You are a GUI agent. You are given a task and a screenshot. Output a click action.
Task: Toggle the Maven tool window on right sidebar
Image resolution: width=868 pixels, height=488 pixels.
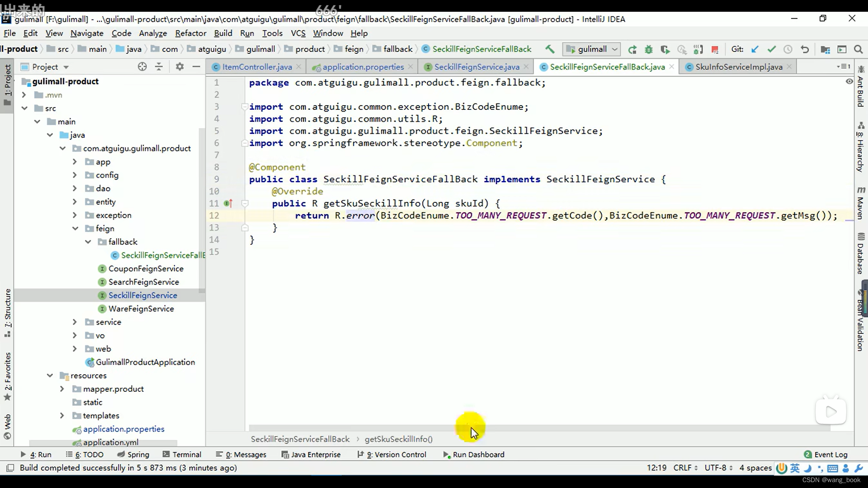pyautogui.click(x=860, y=202)
